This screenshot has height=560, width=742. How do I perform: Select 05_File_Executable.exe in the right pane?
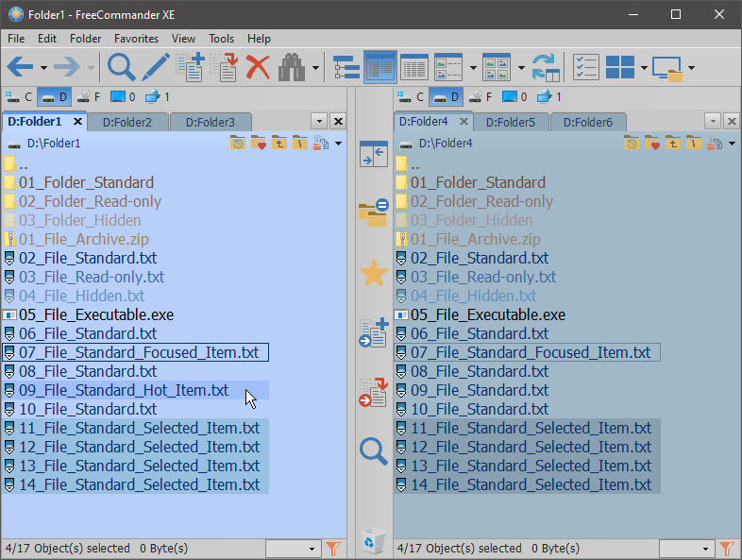point(487,314)
